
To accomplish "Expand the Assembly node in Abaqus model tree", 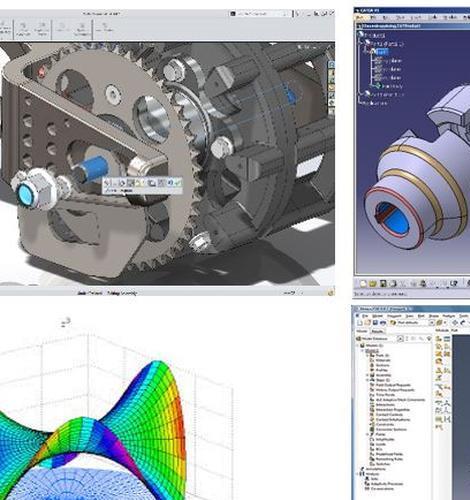I will point(368,375).
